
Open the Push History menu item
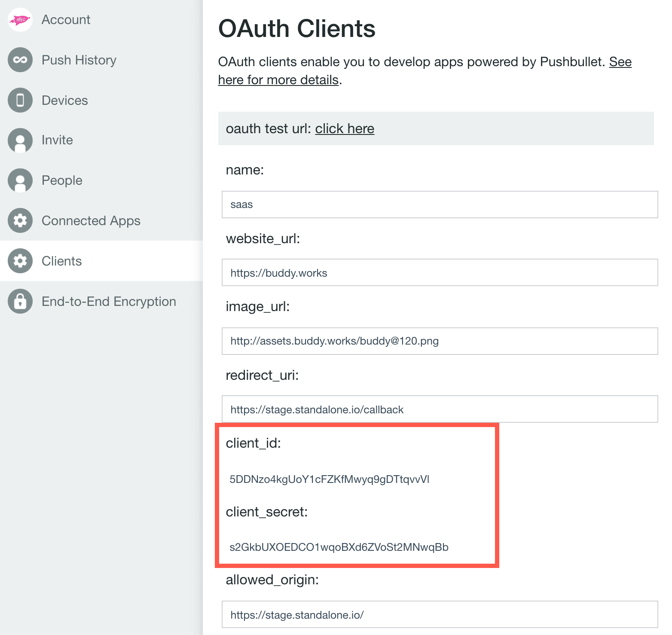(x=79, y=60)
